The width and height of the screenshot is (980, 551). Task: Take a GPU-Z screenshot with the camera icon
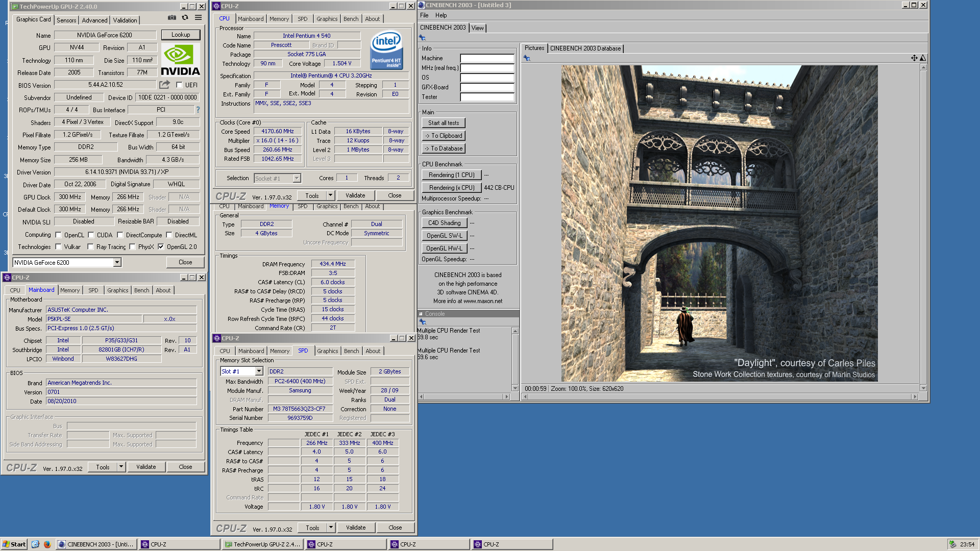(x=172, y=18)
